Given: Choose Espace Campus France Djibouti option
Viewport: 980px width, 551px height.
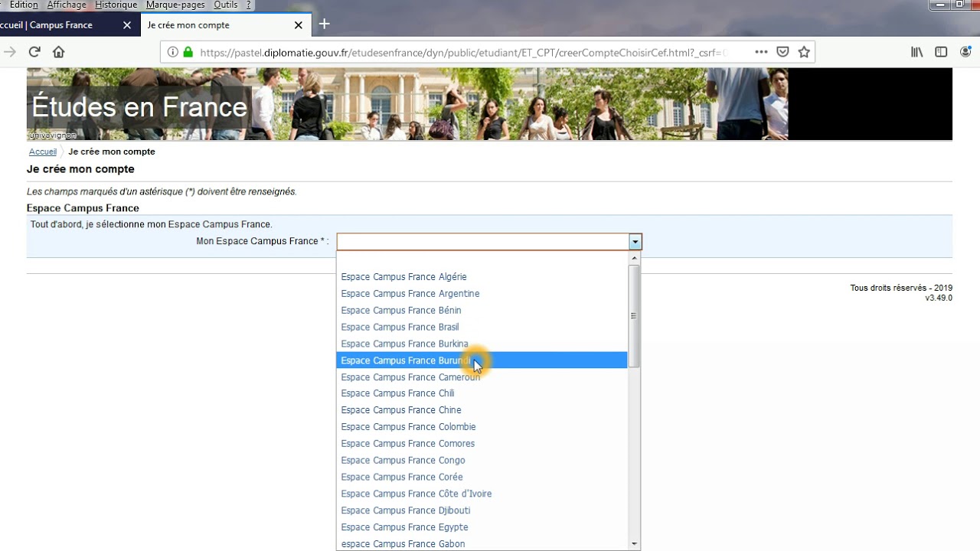Looking at the screenshot, I should pos(482,510).
